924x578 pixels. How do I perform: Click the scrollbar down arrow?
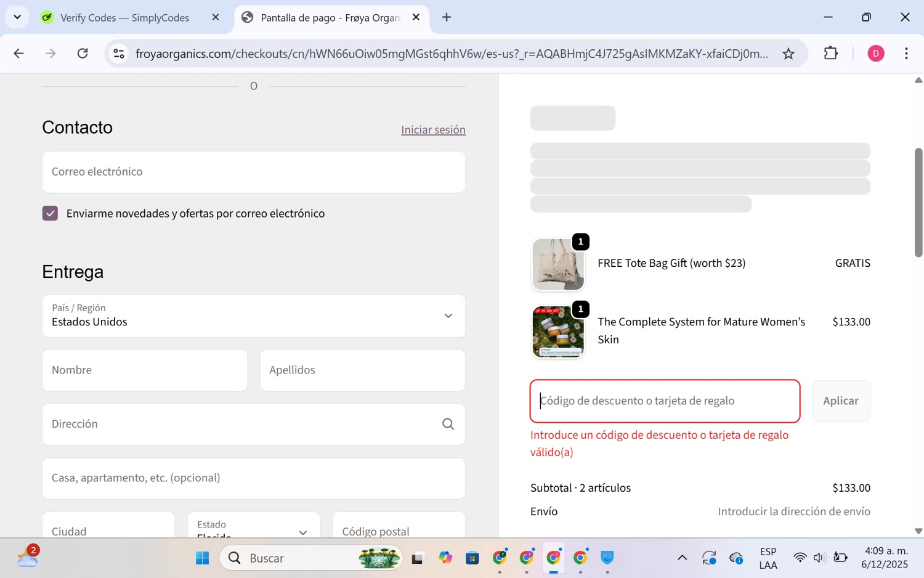(918, 531)
